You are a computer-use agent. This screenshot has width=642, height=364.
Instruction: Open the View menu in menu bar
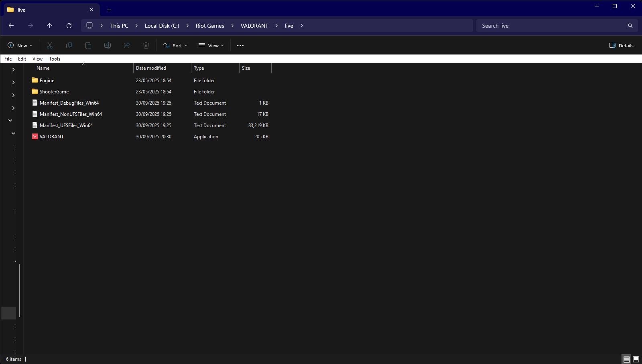pos(37,59)
